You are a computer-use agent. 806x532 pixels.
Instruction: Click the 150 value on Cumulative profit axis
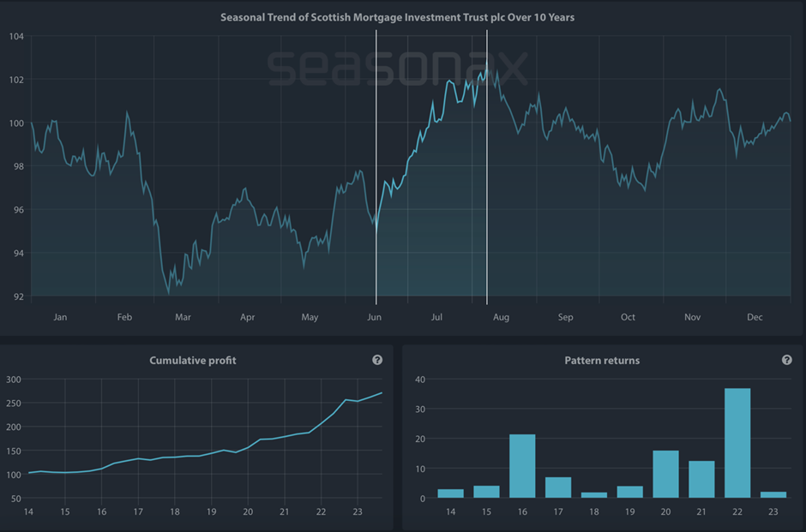[14, 451]
